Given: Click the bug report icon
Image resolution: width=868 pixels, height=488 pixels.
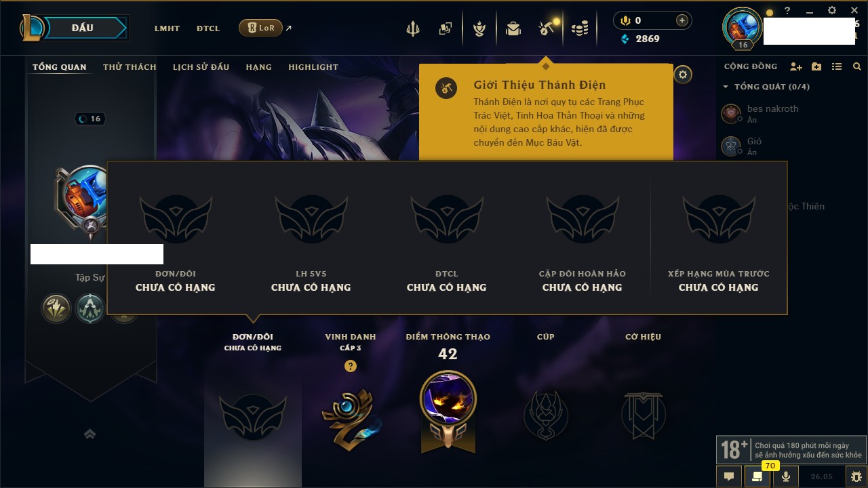Looking at the screenshot, I should [856, 476].
